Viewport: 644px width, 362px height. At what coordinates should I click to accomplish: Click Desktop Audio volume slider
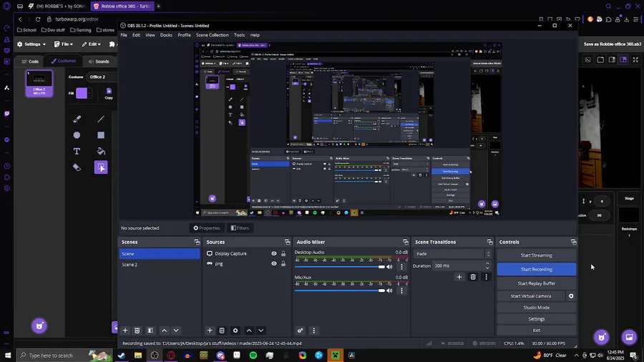(x=340, y=267)
